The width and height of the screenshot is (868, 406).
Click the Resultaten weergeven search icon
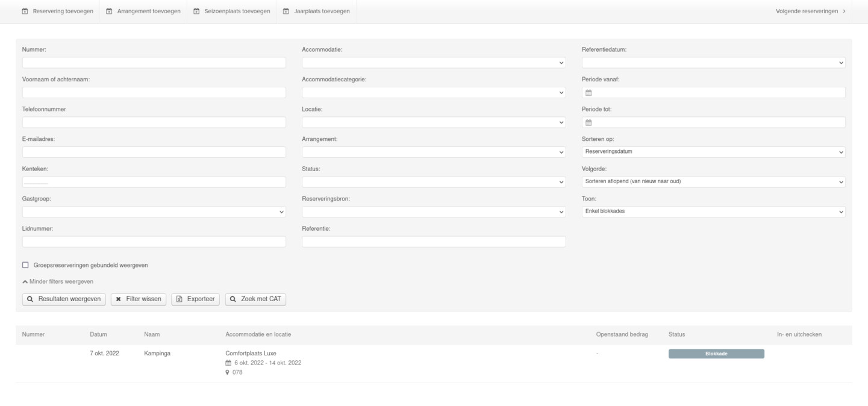point(30,299)
